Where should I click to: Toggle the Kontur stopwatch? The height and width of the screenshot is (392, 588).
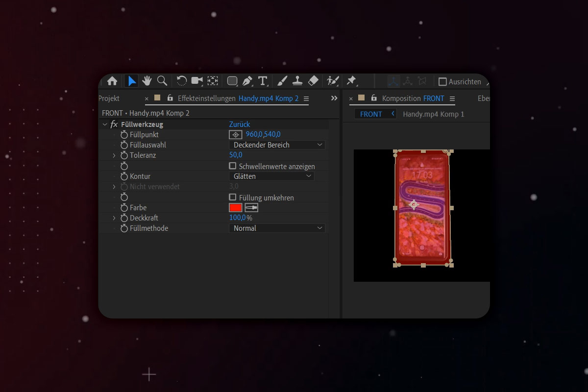tap(124, 176)
